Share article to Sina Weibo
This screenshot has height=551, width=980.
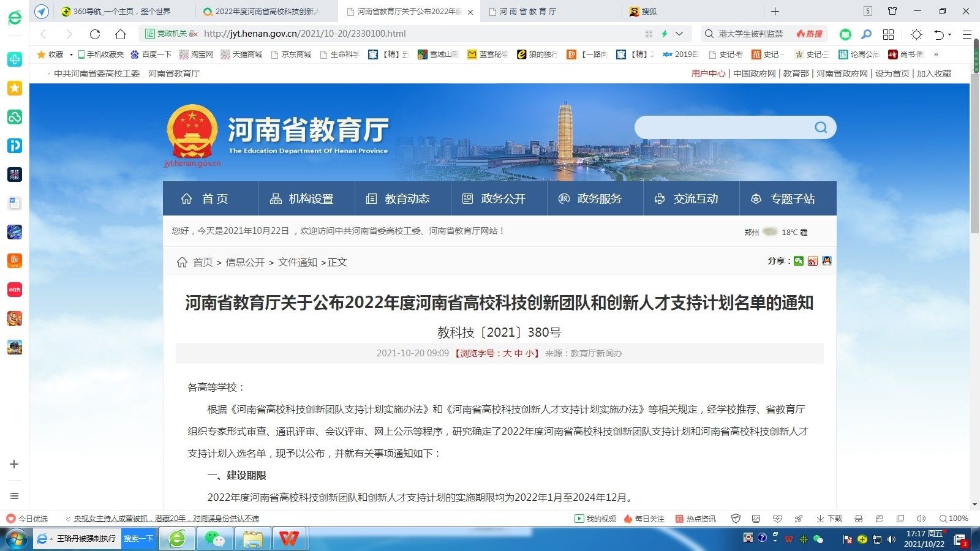click(x=813, y=261)
